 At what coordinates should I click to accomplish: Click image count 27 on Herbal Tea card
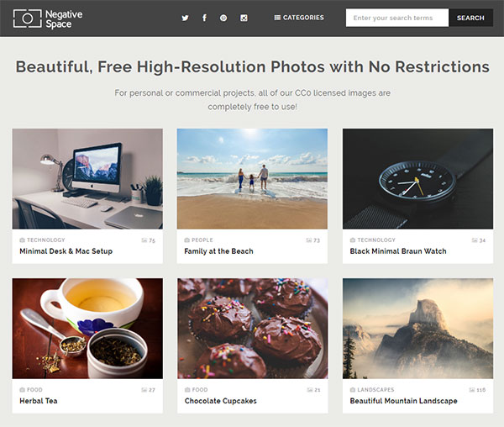pos(149,390)
